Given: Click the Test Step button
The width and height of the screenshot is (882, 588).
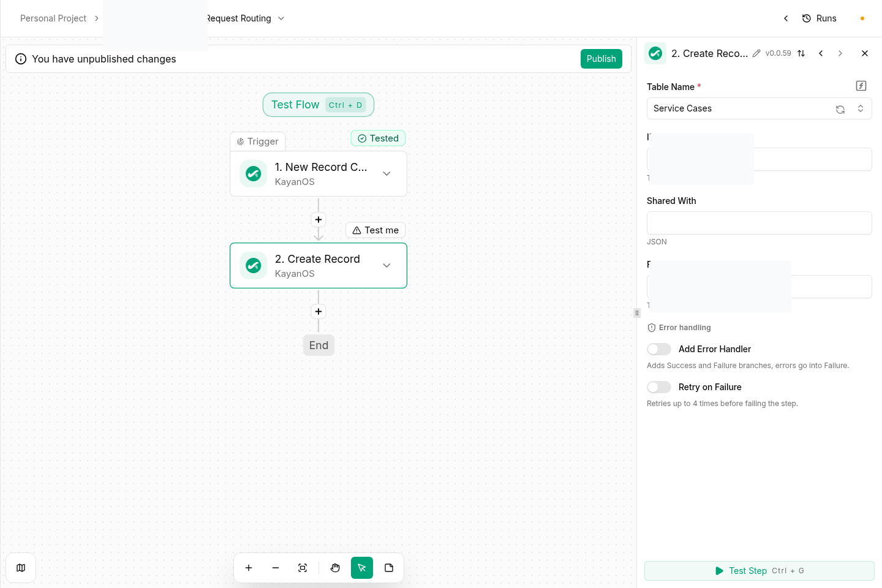Looking at the screenshot, I should (x=759, y=571).
